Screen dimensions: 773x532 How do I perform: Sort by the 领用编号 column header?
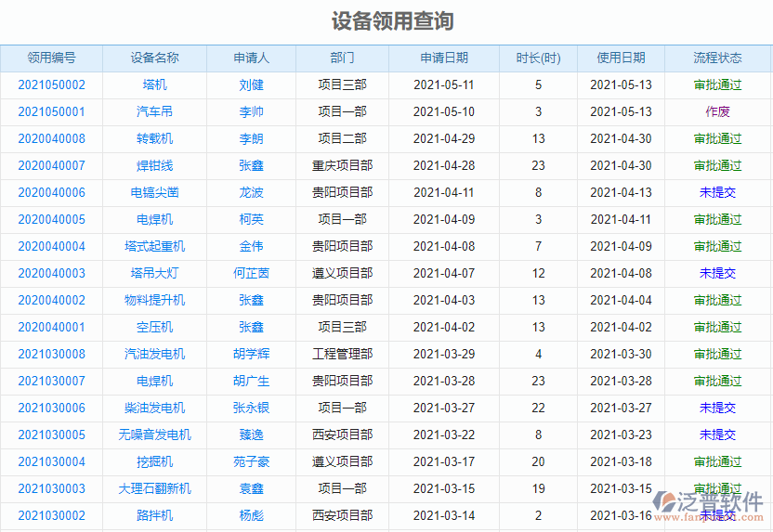(51, 58)
